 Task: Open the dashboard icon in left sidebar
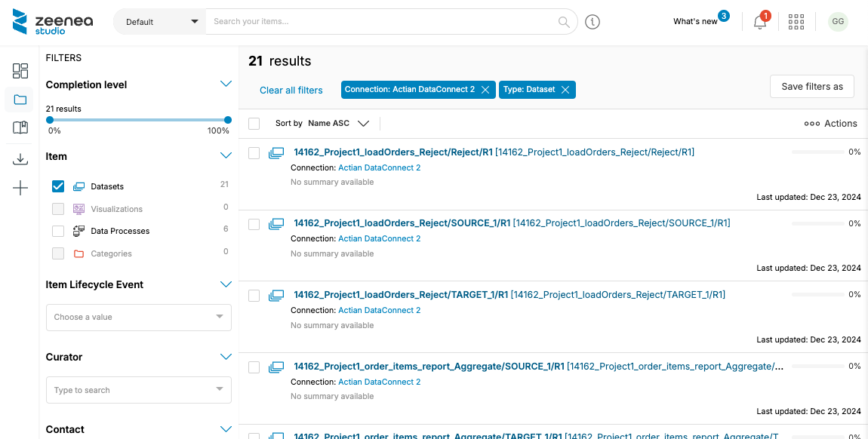tap(20, 71)
